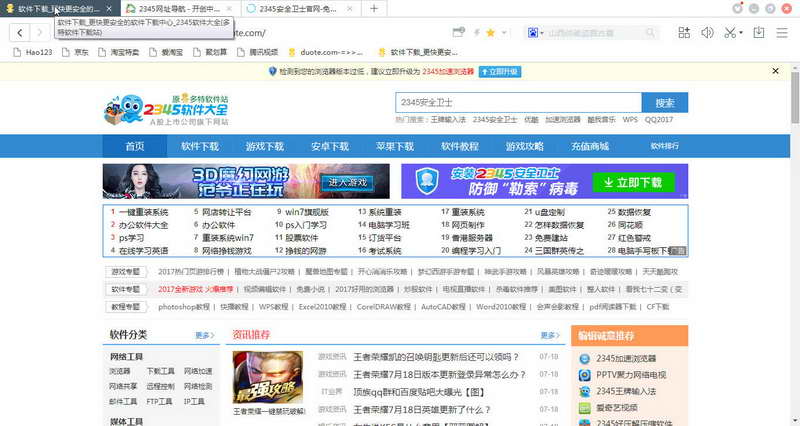Open the 游戏攻略 navigation item
Screen dimensions: 800x426
pos(524,146)
